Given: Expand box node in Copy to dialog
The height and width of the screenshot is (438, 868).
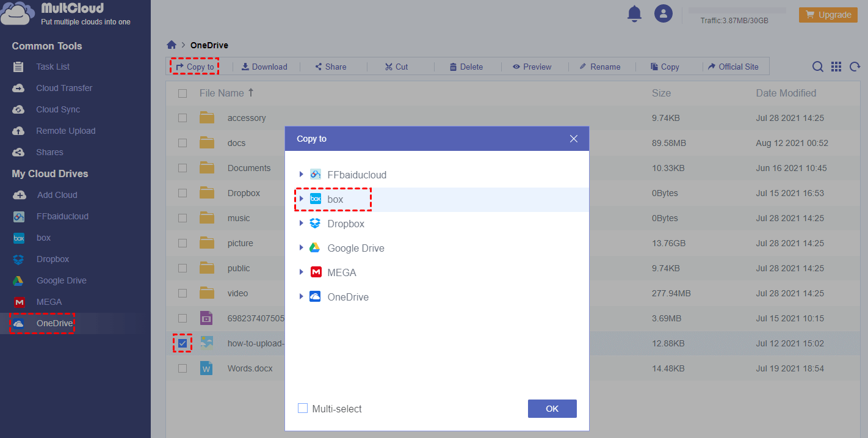Looking at the screenshot, I should pyautogui.click(x=302, y=199).
